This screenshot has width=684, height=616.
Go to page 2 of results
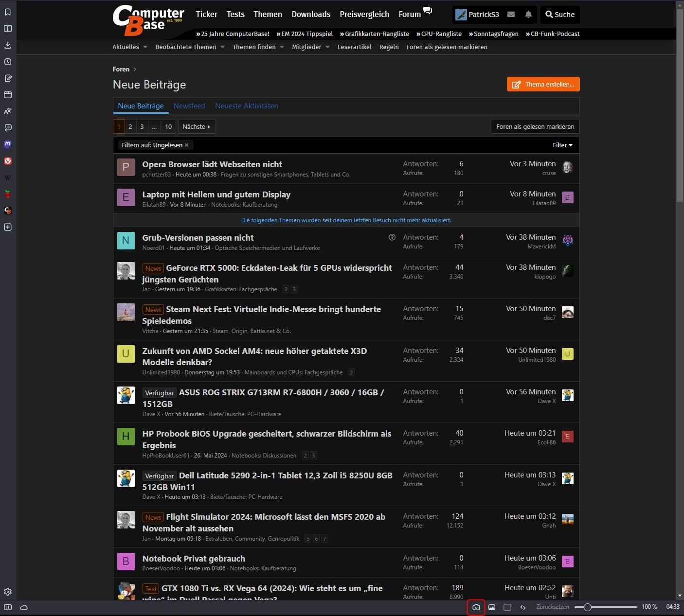tap(130, 126)
